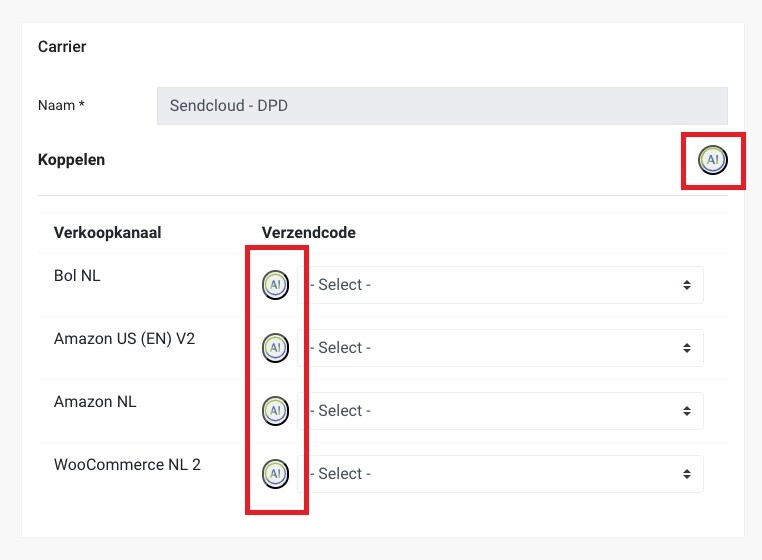Open the Amazon NL Verzendcode dropdown
The height and width of the screenshot is (560, 762).
pos(504,411)
